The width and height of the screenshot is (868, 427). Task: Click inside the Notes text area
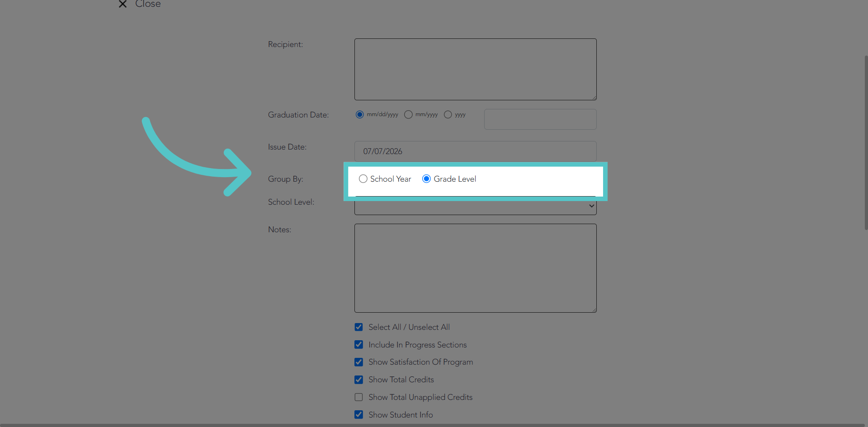[x=475, y=268]
